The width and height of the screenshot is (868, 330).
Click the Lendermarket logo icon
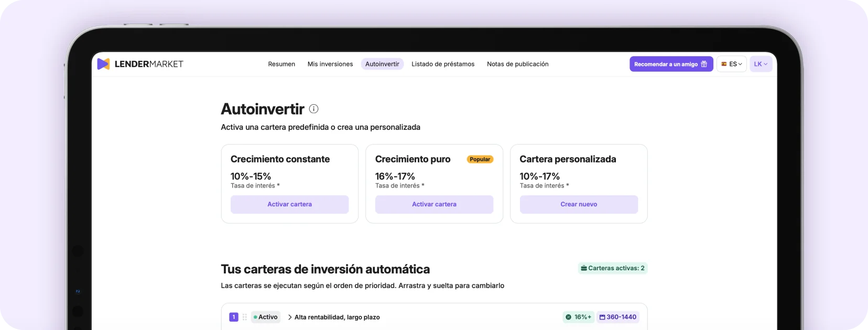pos(103,64)
